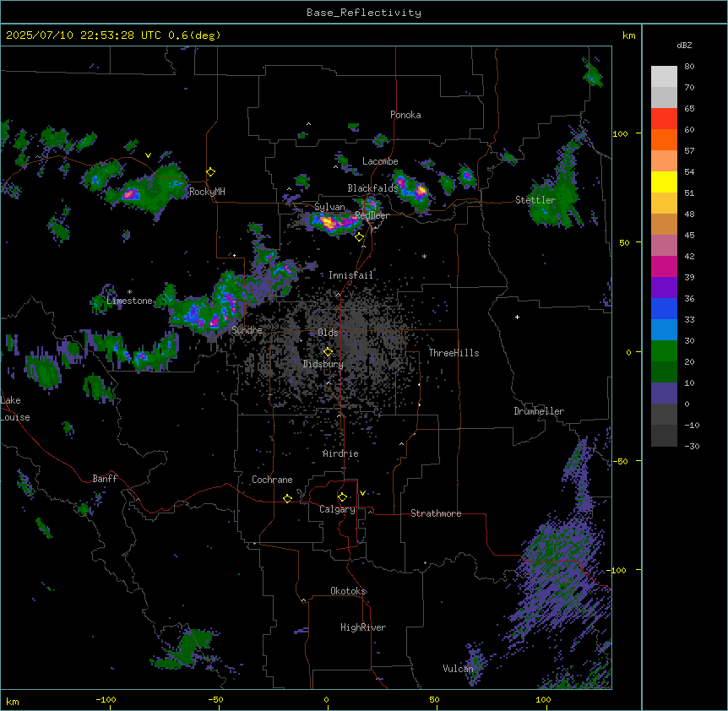The image size is (728, 711).
Task: Click the yellow diamond marker beside RockyMH
Action: [x=211, y=172]
